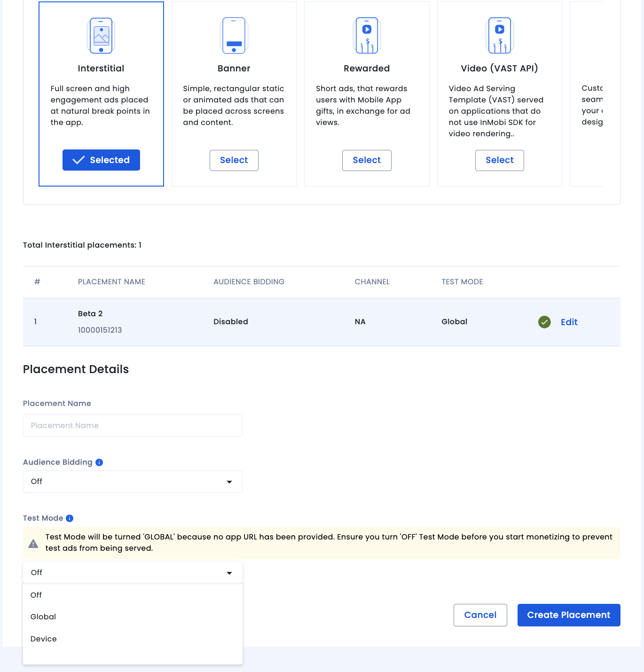Click the Interstitial ad format phone icon
The height and width of the screenshot is (672, 644).
click(101, 36)
